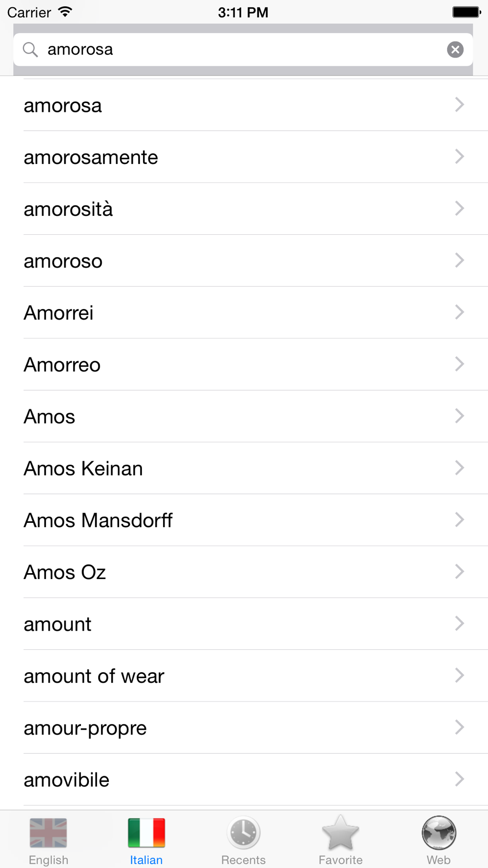Select the amour-propre entry
This screenshot has width=488, height=868.
(x=85, y=728)
